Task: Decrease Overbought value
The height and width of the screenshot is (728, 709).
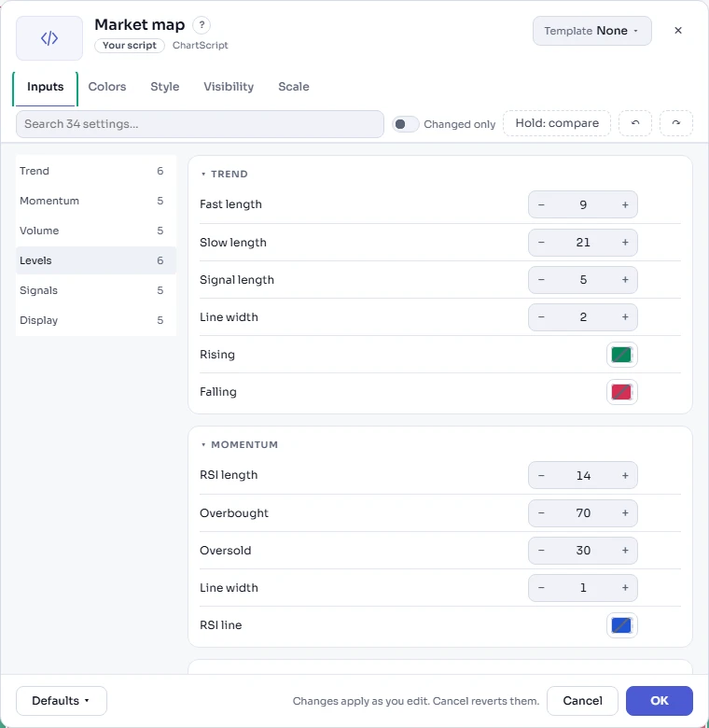Action: coord(541,513)
